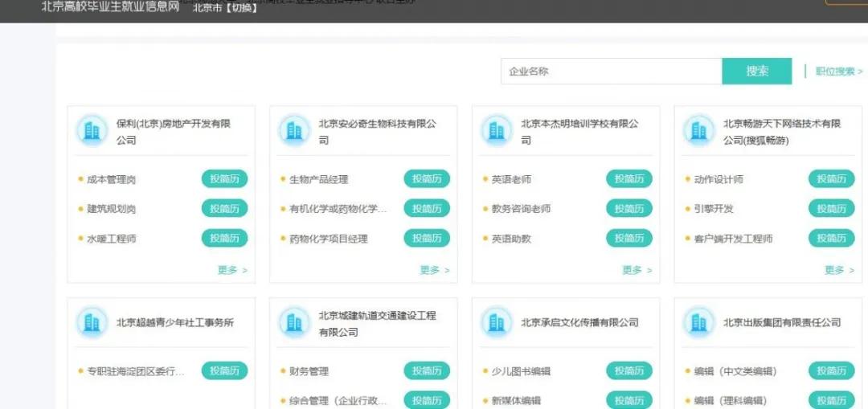The height and width of the screenshot is (409, 868).
Task: Submit resume for 专职驻海淀团区委 position
Action: [x=224, y=370]
